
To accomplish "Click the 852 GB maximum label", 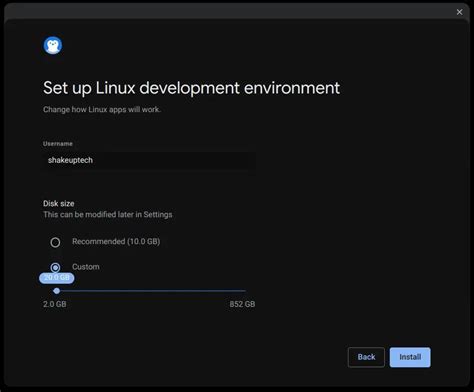I will coord(242,304).
